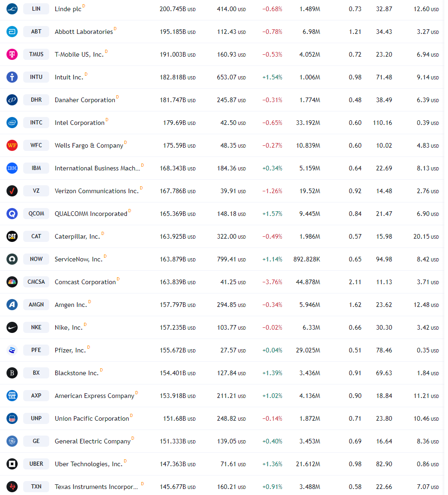Screen dimensions: 448x495
Task: Select the QCOM ticker badge
Action: point(36,214)
